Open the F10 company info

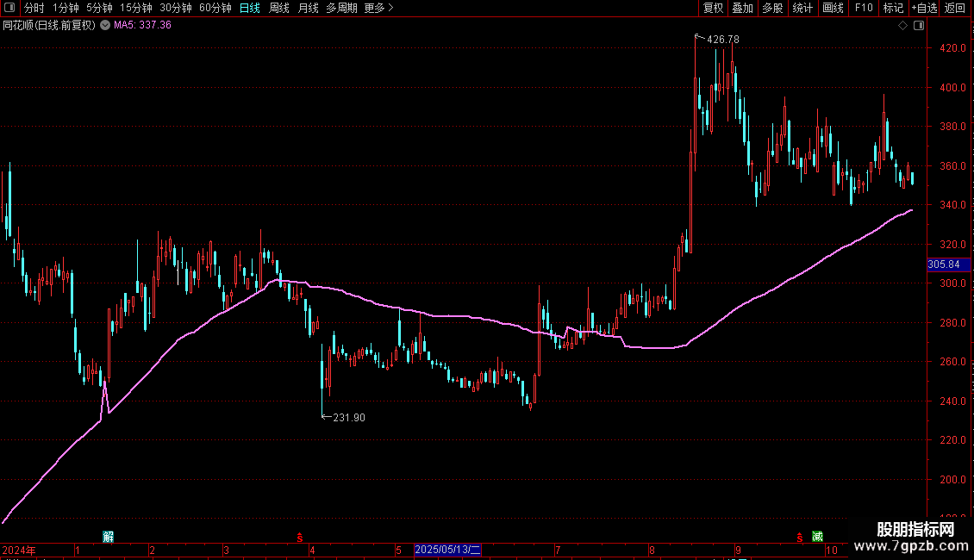pyautogui.click(x=864, y=8)
